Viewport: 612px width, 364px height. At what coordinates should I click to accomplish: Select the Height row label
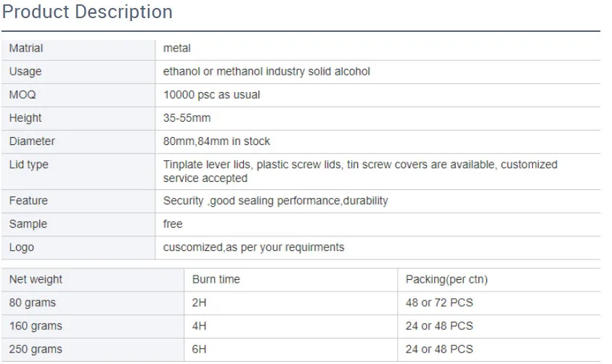pos(25,118)
